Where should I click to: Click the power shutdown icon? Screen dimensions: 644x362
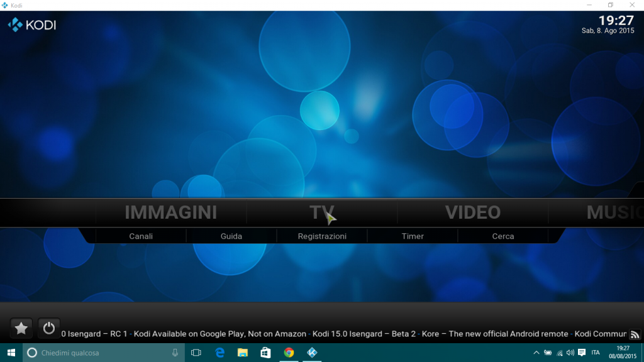tap(49, 328)
